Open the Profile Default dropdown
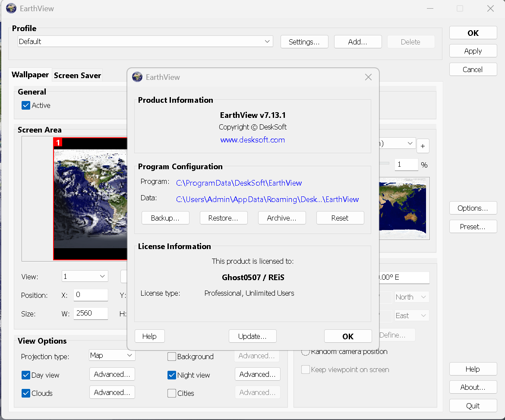 tap(145, 41)
